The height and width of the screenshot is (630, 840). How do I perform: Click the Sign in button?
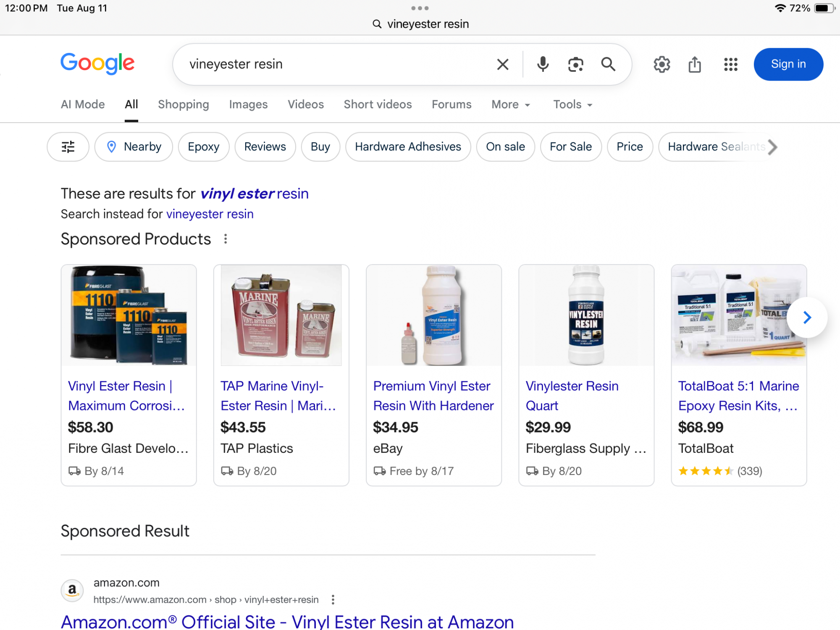788,64
